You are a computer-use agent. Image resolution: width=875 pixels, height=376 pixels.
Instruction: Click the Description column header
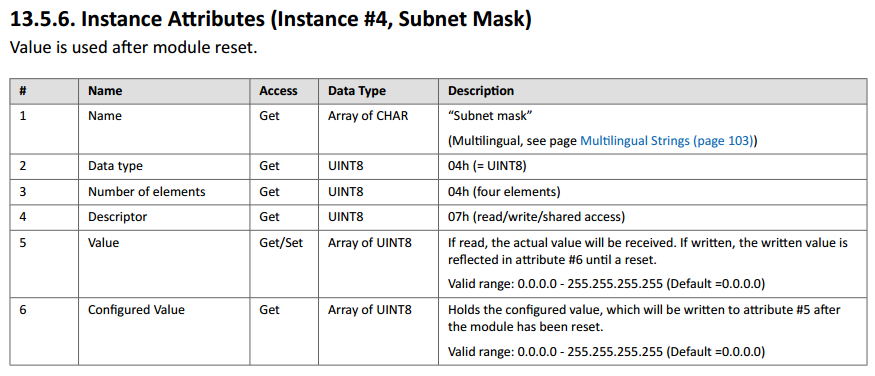[481, 91]
